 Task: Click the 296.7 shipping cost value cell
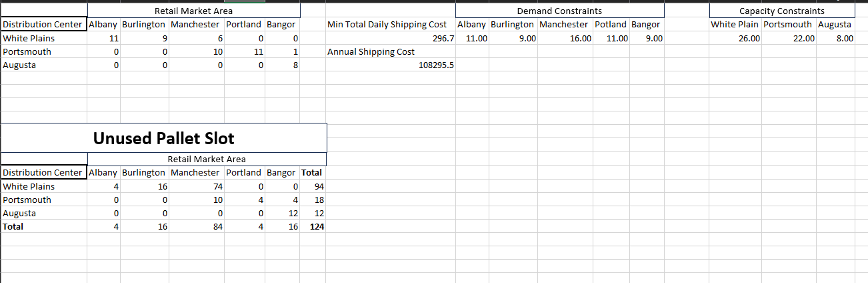391,38
